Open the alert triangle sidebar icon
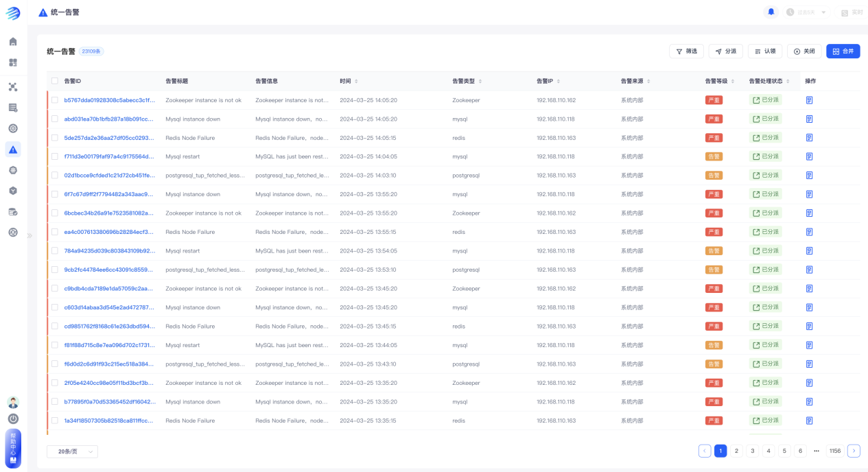Viewport: 868px width, 472px height. click(13, 150)
